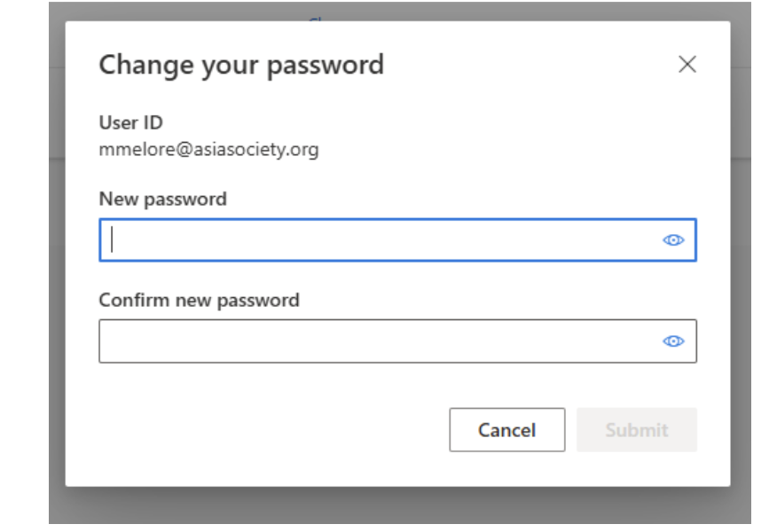Screen dimensions: 769x532
Task: Click the "Confirm new password" label
Action: (x=199, y=300)
